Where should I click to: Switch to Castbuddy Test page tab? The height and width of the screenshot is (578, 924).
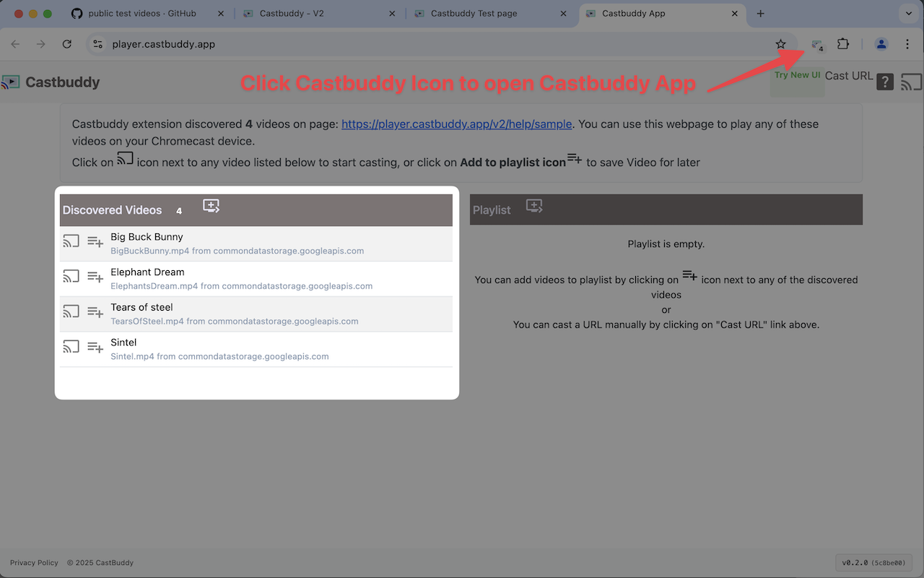(474, 13)
